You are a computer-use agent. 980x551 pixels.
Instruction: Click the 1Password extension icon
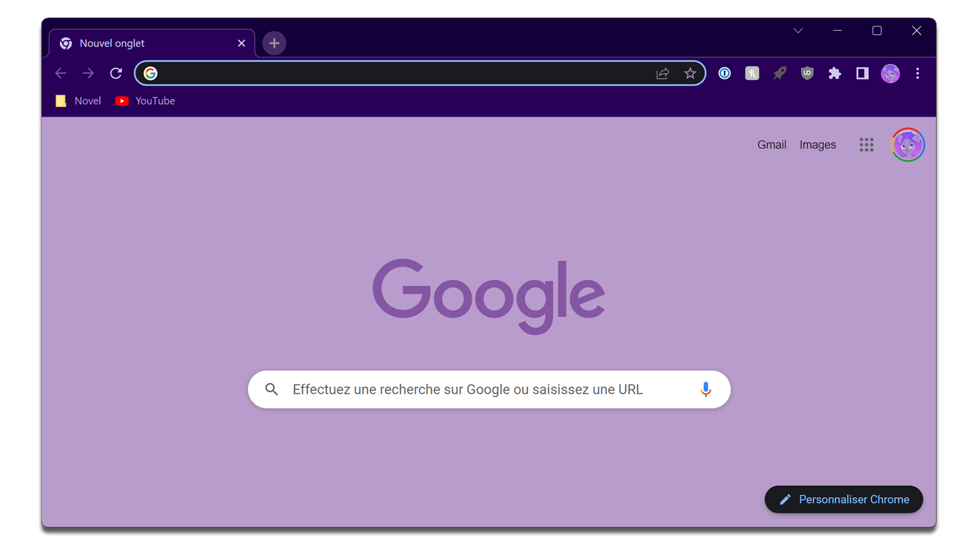724,73
